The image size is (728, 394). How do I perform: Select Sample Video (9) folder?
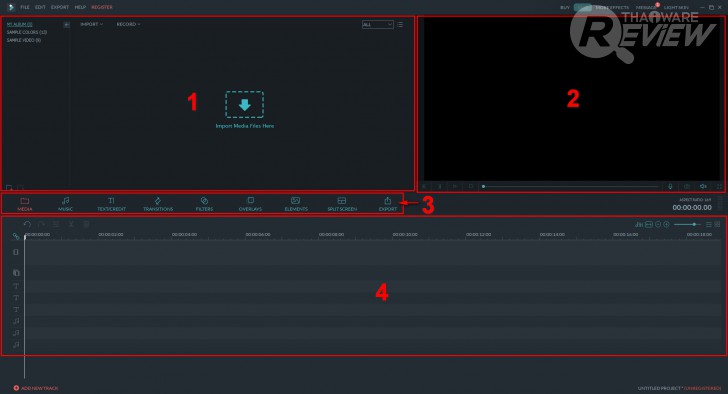tap(24, 40)
